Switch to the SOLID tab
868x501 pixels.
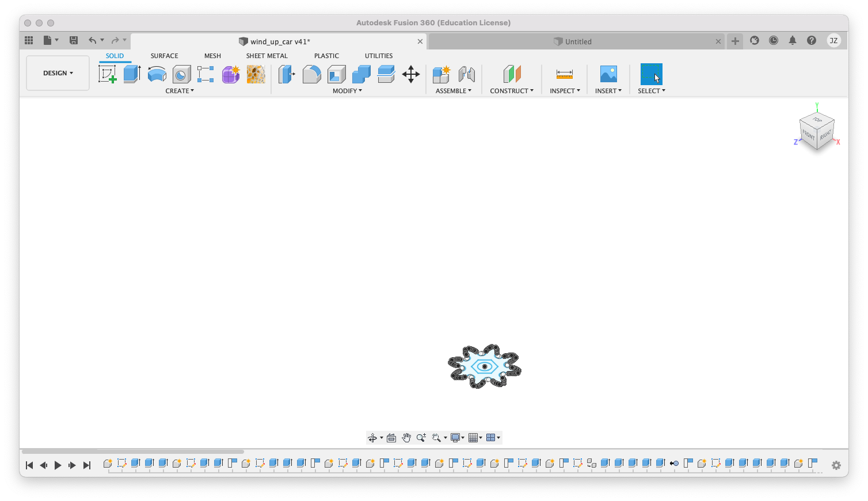[115, 56]
